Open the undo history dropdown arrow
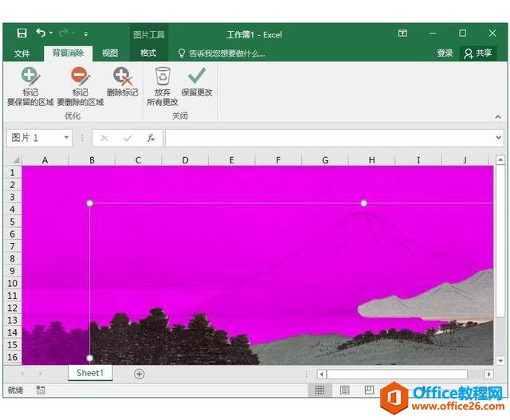 coord(51,33)
